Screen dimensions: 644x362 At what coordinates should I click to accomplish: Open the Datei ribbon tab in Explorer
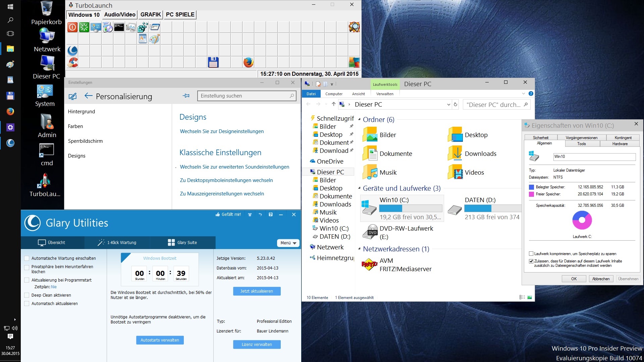tap(311, 94)
